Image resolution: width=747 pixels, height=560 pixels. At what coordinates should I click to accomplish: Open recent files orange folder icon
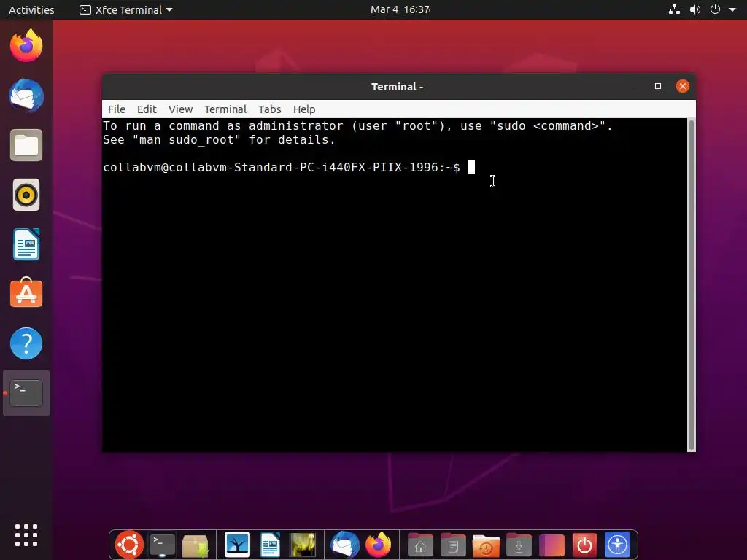[x=486, y=545]
